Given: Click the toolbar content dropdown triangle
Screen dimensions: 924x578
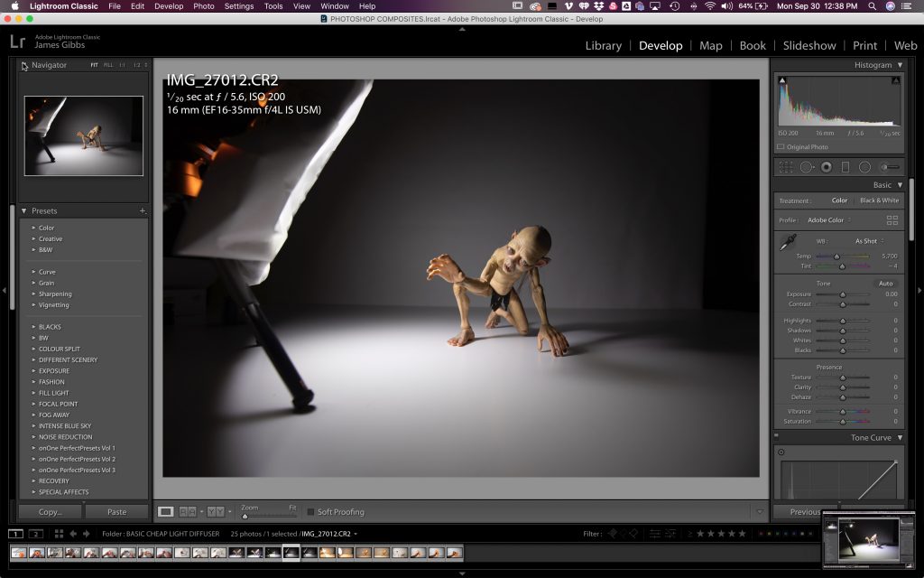Looking at the screenshot, I should tap(760, 512).
